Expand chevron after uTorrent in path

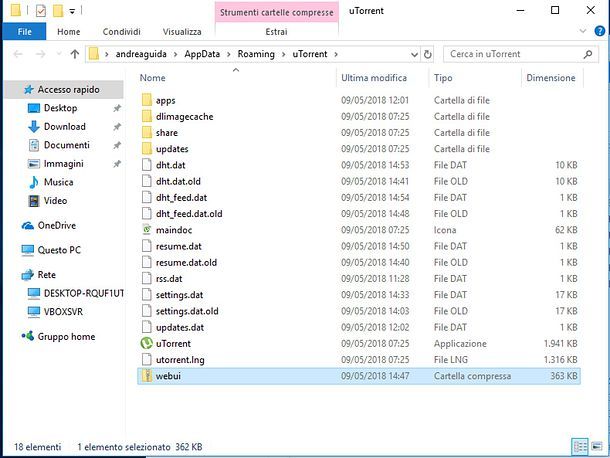tap(336, 54)
